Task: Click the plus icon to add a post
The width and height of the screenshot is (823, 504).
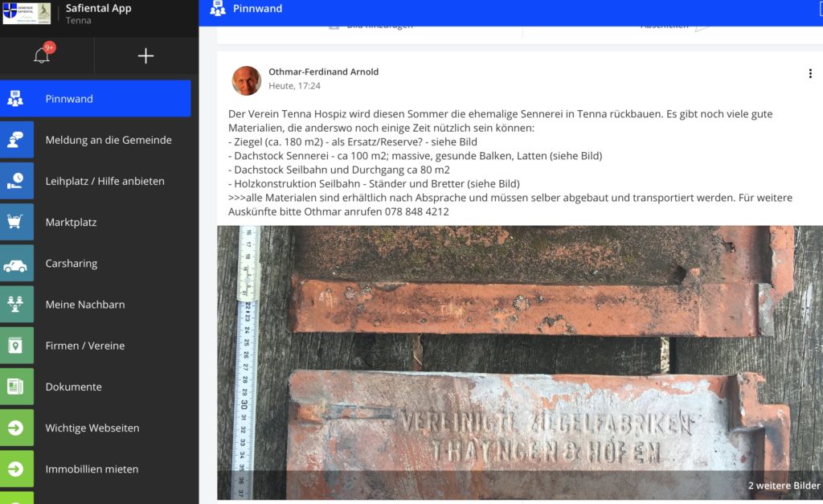Action: [x=145, y=55]
